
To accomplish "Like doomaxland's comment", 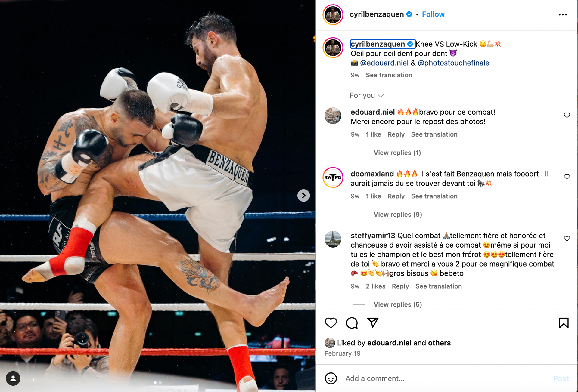I will 567,177.
